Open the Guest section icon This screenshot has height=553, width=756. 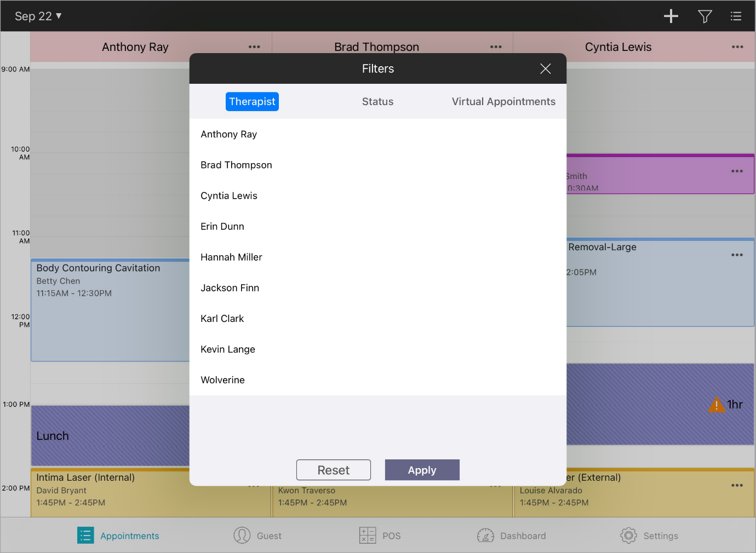242,535
